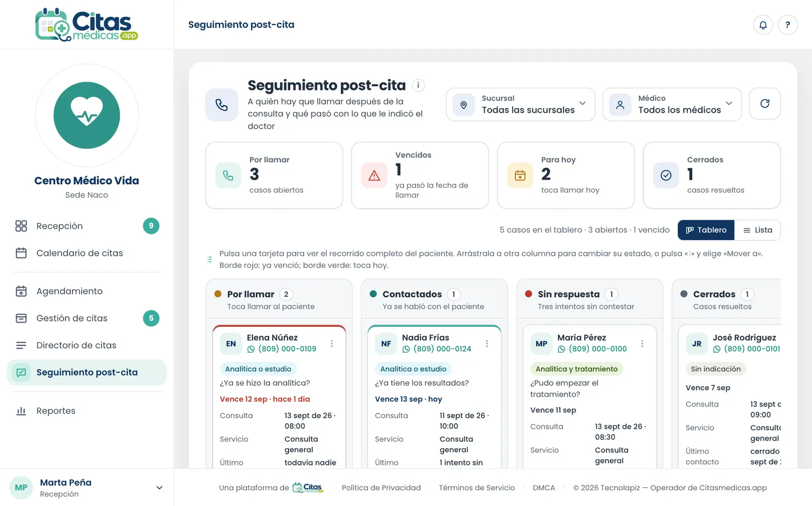The width and height of the screenshot is (812, 506).
Task: Open the Sucursal dropdown
Action: pyautogui.click(x=520, y=105)
